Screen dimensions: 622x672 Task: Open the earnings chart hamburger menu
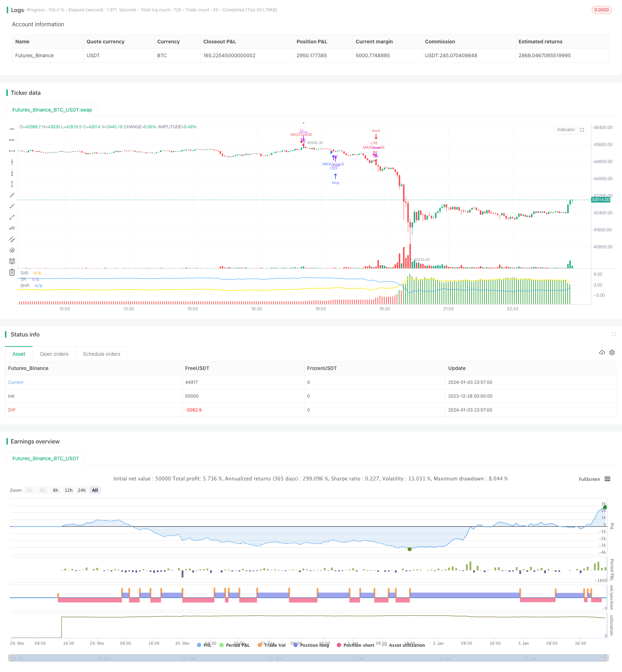click(x=607, y=479)
